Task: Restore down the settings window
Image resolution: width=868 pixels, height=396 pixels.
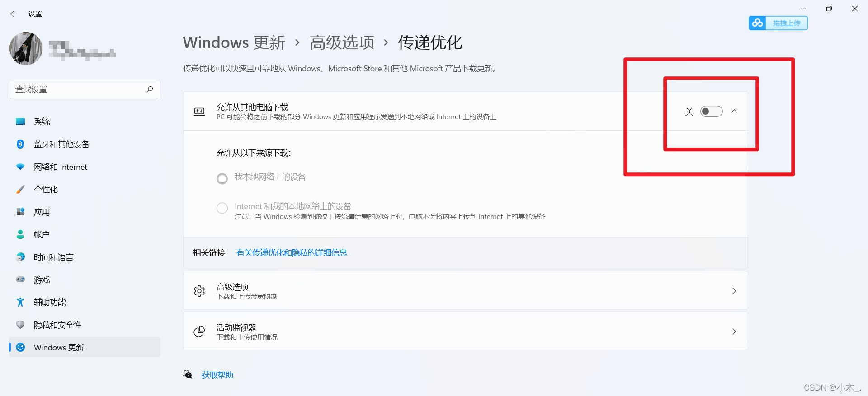Action: pos(829,9)
